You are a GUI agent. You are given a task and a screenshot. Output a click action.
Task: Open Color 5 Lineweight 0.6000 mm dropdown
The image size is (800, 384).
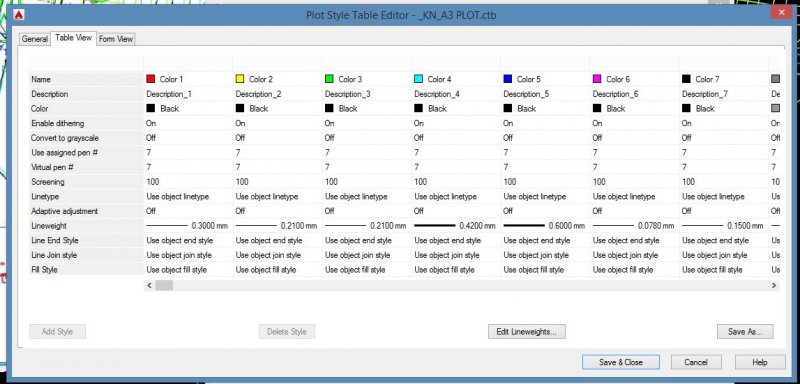tap(545, 226)
